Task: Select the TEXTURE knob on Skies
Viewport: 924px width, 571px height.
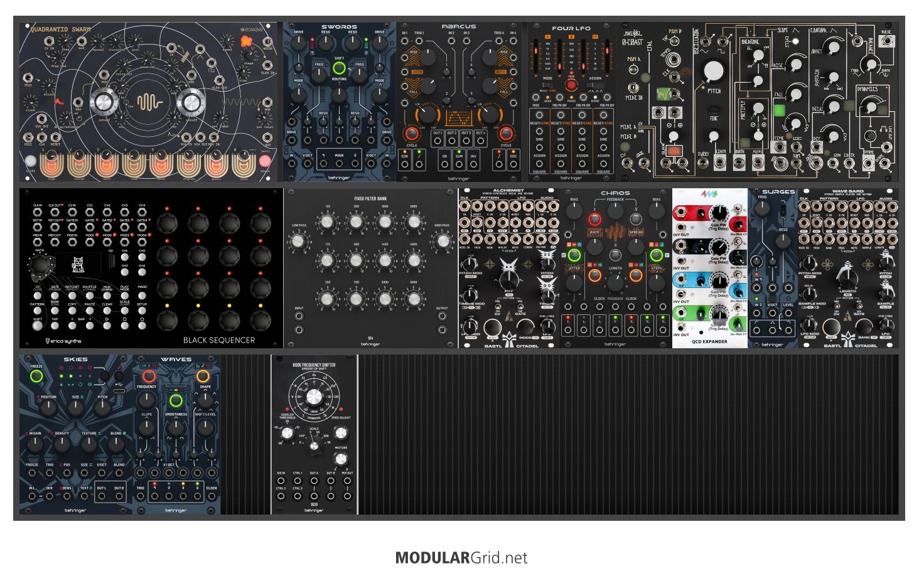Action: coord(89,445)
